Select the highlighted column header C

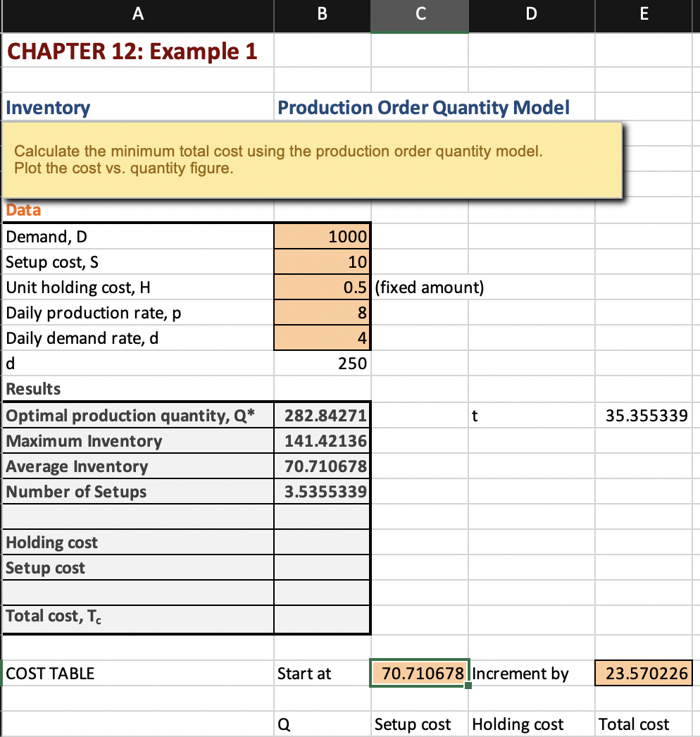click(x=419, y=16)
